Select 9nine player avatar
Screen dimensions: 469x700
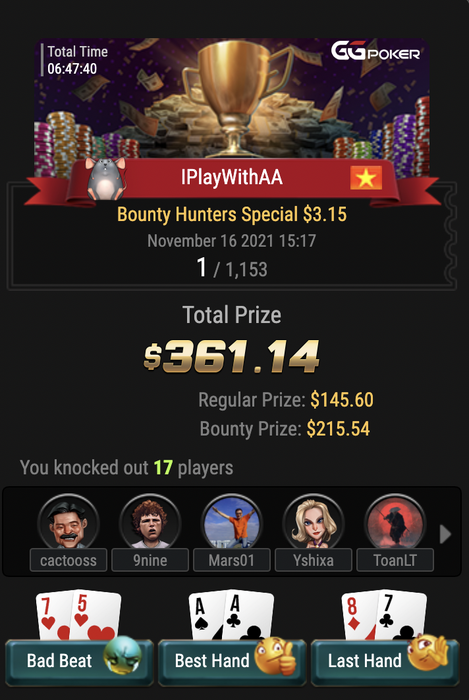coord(150,522)
